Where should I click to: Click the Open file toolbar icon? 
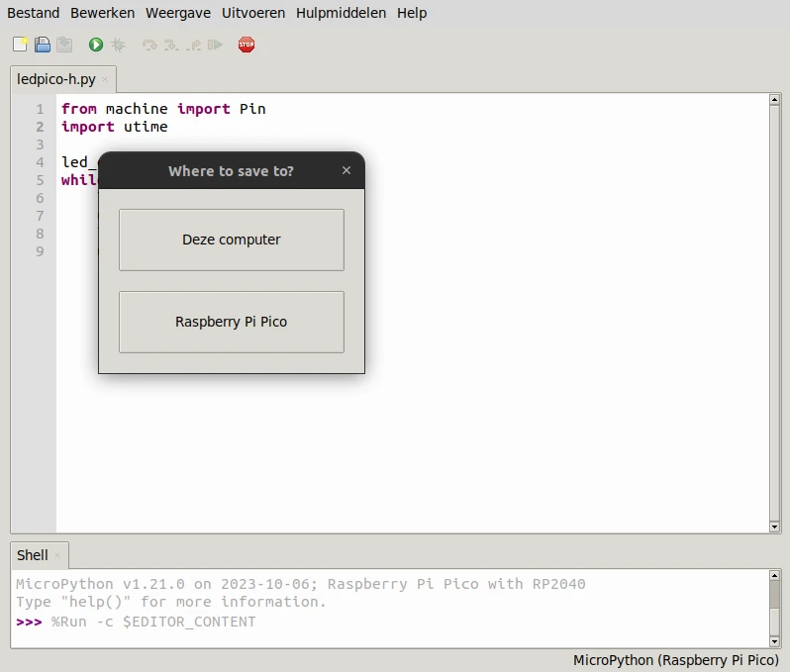tap(43, 45)
